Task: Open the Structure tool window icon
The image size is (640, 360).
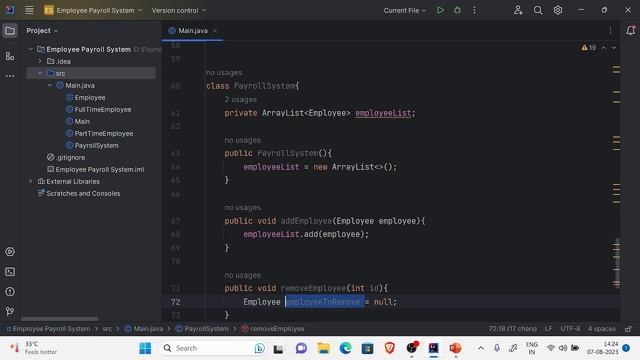Action: (10, 56)
